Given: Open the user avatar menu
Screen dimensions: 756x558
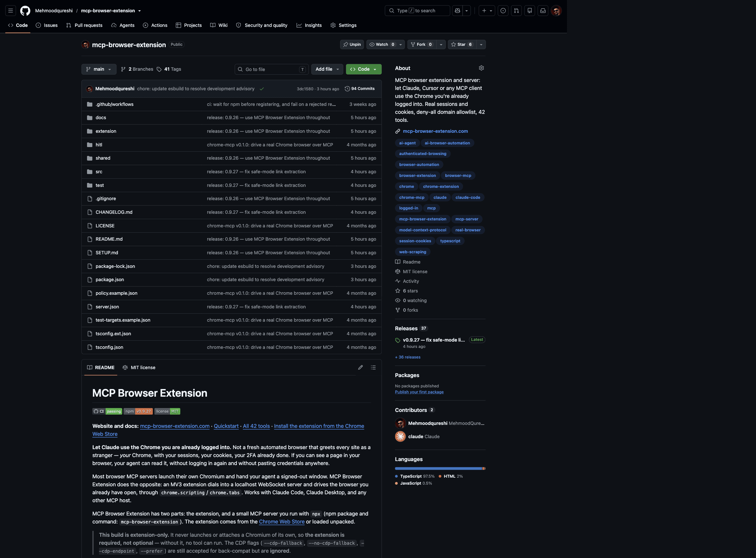Looking at the screenshot, I should pyautogui.click(x=556, y=11).
